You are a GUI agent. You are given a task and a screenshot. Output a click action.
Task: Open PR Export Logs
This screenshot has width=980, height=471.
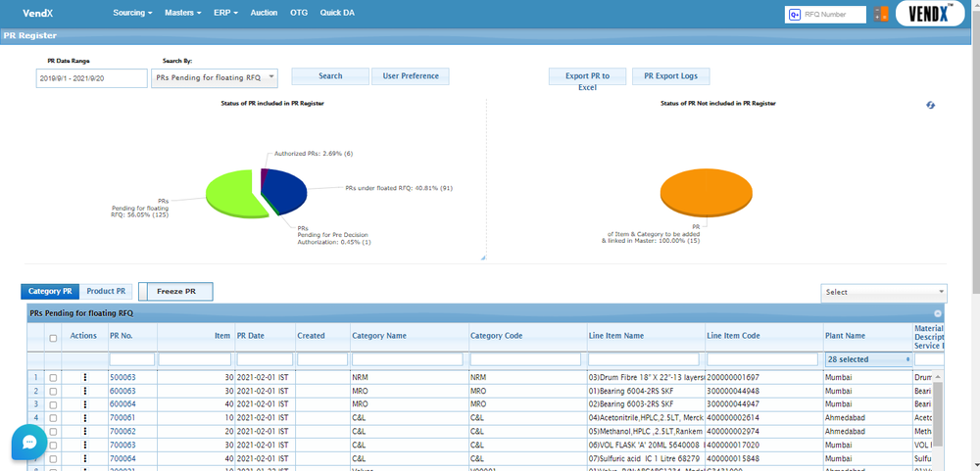[x=670, y=76]
